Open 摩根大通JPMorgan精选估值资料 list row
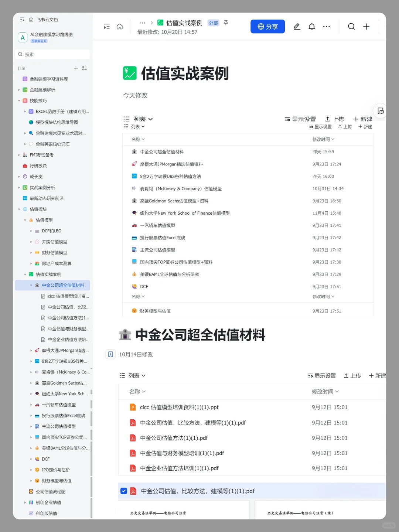This screenshot has width=399, height=532. point(248,164)
